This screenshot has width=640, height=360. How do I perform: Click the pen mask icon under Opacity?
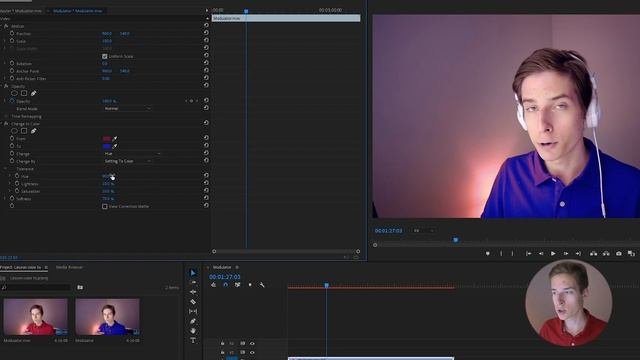33,93
